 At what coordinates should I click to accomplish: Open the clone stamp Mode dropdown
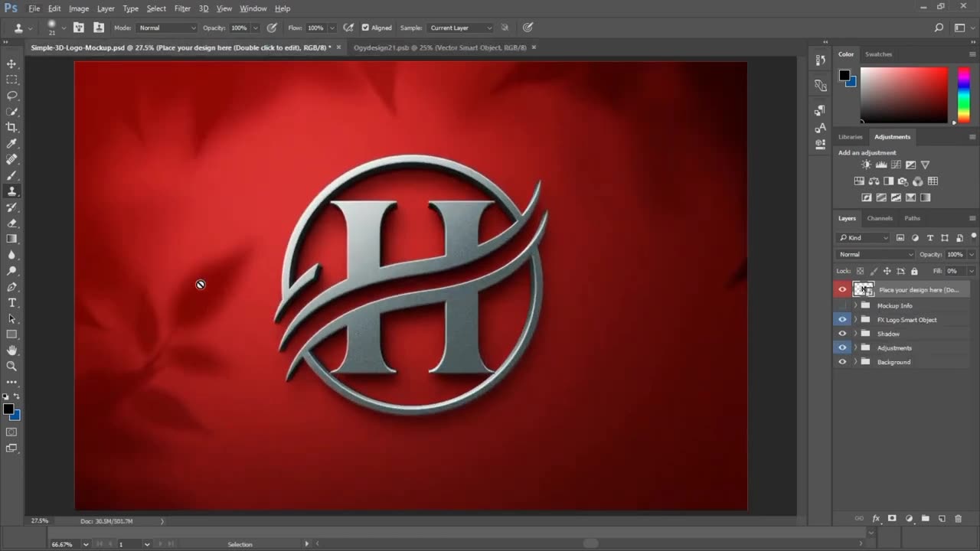click(166, 28)
